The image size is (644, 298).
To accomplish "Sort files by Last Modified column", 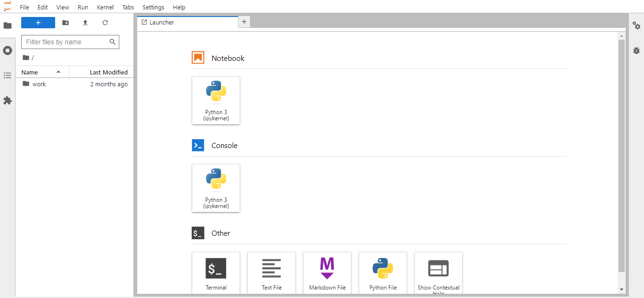I will [101, 72].
